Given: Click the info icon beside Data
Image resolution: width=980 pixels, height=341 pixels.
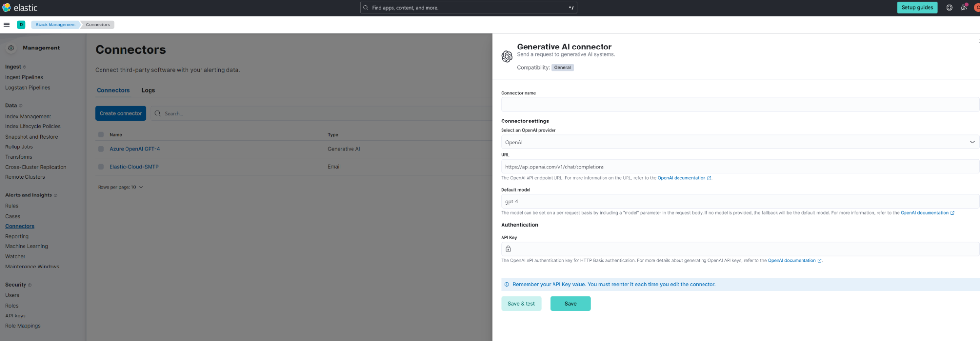Looking at the screenshot, I should click(20, 106).
